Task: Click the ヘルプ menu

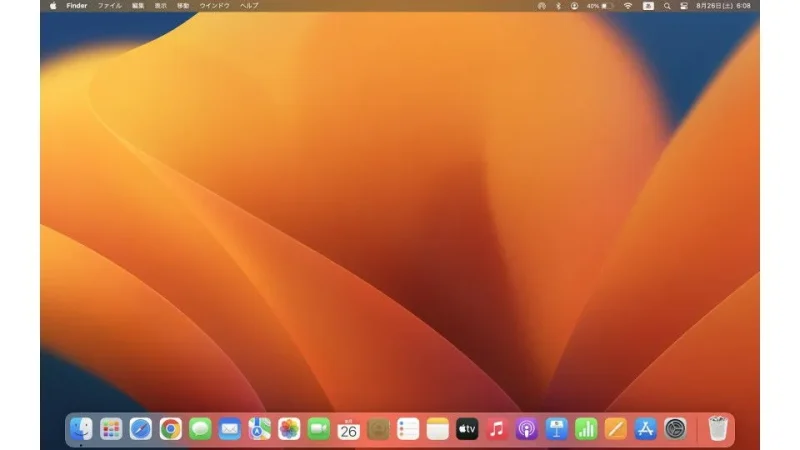Action: pyautogui.click(x=249, y=5)
